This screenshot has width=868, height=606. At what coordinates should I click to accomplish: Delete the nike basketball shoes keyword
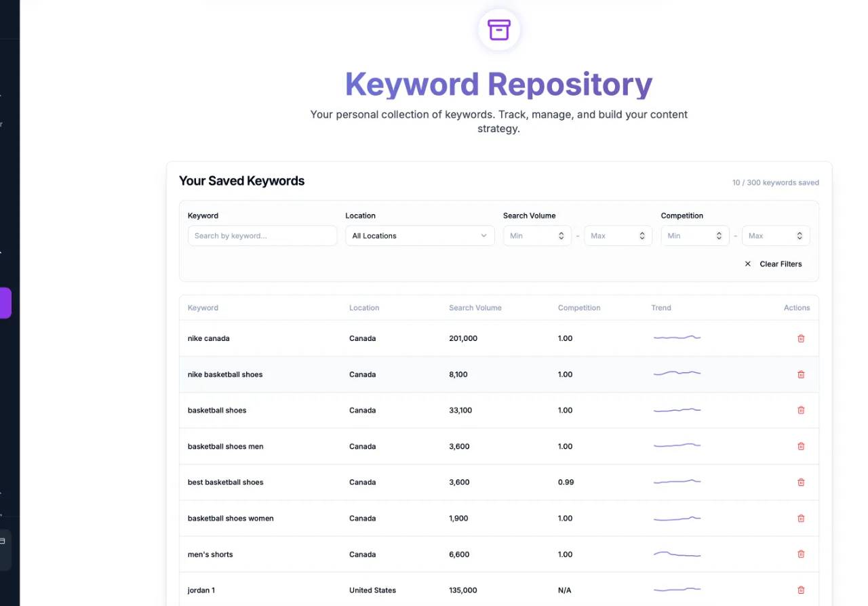[x=801, y=374]
